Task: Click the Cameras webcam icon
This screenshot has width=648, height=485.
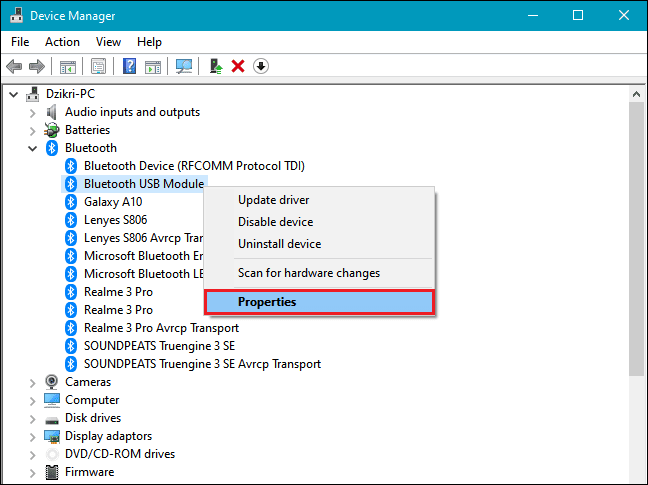Action: [x=52, y=382]
